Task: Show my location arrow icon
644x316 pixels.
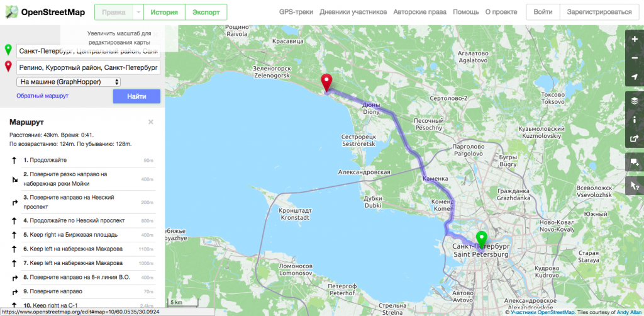Action: click(635, 77)
